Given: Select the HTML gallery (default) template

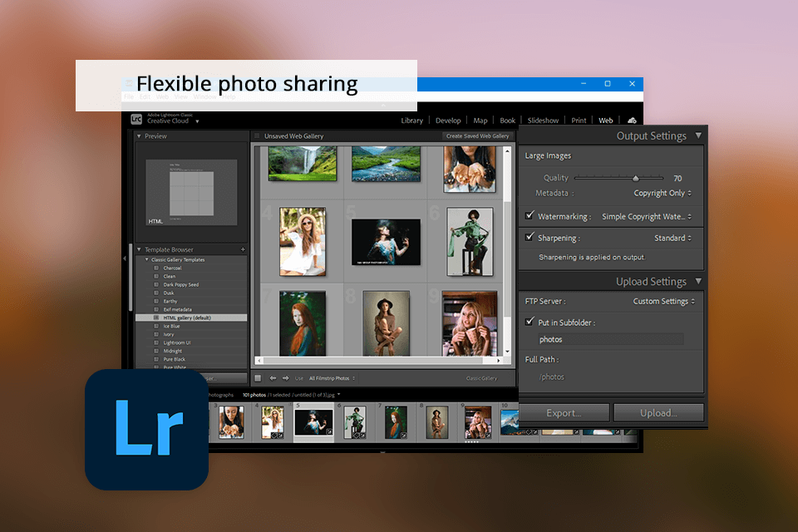Looking at the screenshot, I should point(191,318).
